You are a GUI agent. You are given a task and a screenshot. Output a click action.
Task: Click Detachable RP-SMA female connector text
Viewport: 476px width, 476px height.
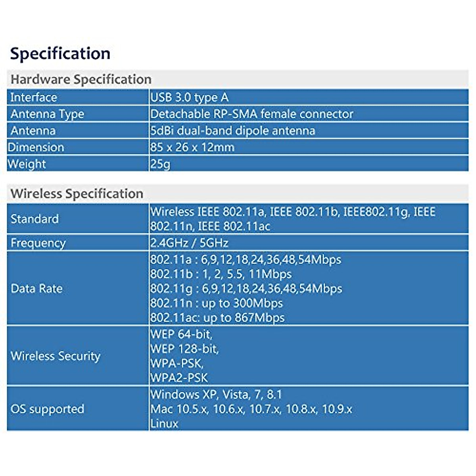[x=251, y=114]
